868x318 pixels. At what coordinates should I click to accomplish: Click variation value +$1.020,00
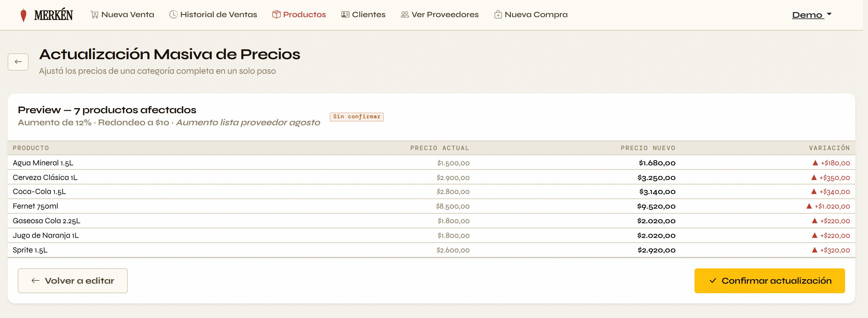pos(832,206)
